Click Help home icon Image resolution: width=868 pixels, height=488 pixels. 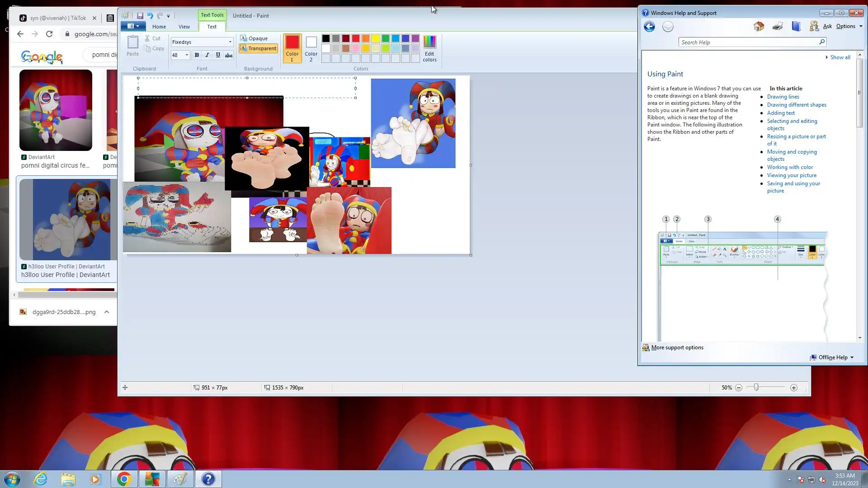pos(759,26)
